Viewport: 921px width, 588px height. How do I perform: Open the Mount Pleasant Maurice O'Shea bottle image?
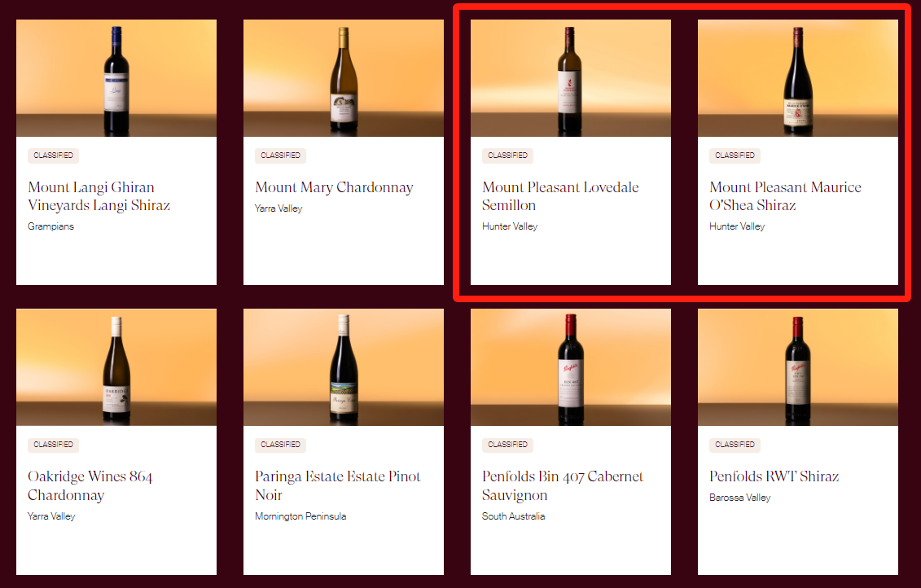798,78
